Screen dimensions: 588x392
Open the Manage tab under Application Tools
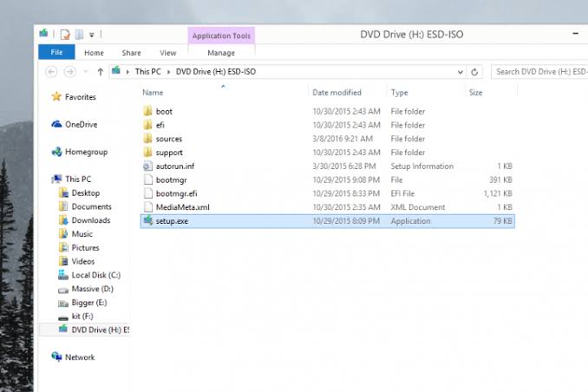pyautogui.click(x=221, y=53)
